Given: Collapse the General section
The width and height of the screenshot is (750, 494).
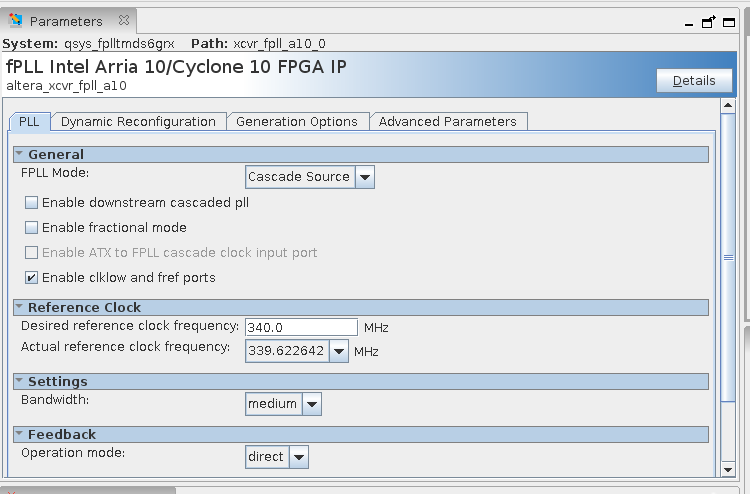Looking at the screenshot, I should click(x=19, y=154).
